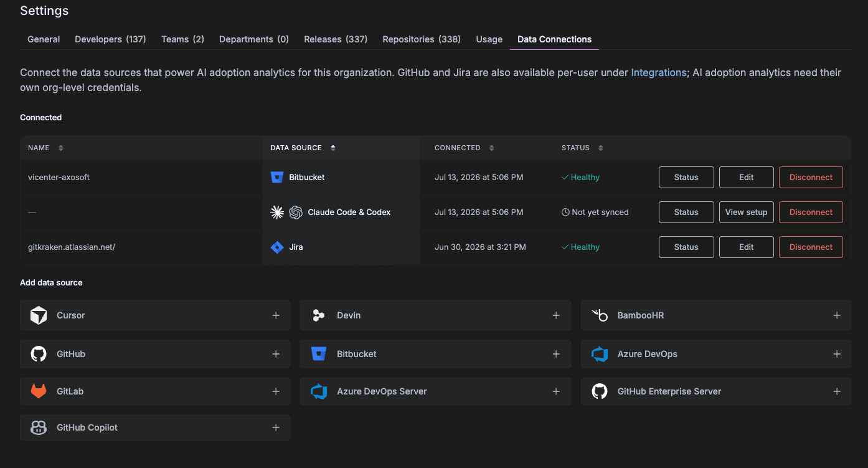Click the 'Add data source' heading

(51, 282)
